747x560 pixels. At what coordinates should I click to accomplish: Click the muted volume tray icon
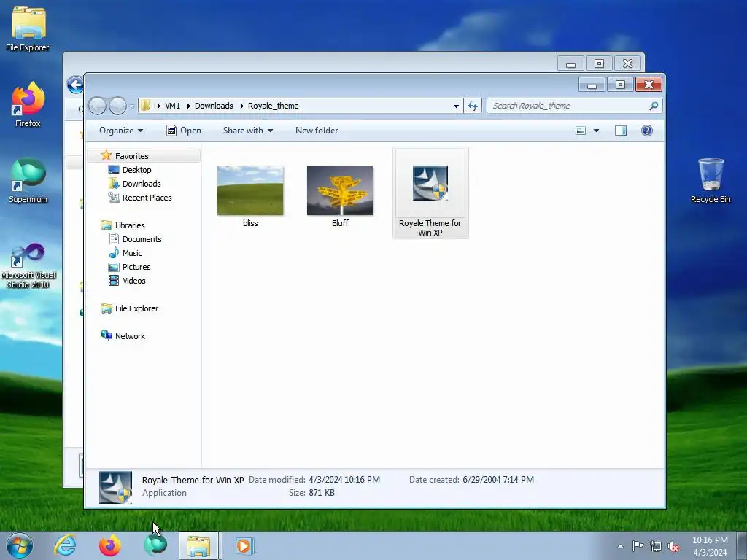tap(673, 547)
